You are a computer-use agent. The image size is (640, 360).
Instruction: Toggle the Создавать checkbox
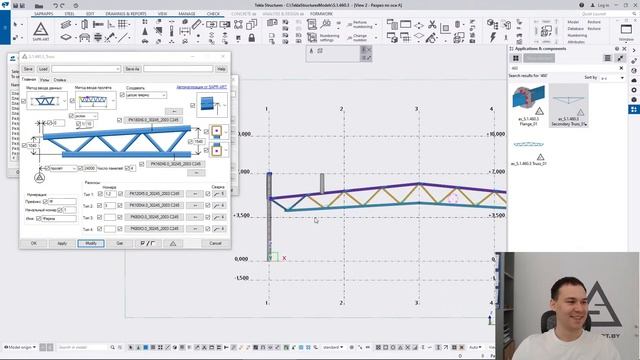click(122, 95)
